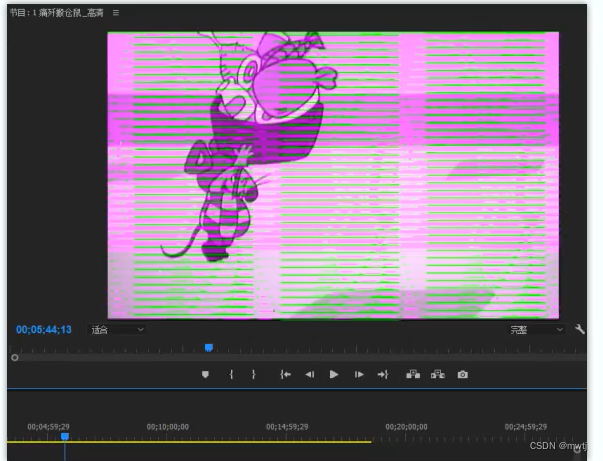Image resolution: width=603 pixels, height=461 pixels.
Task: Open settings wrench icon
Action: (x=580, y=330)
